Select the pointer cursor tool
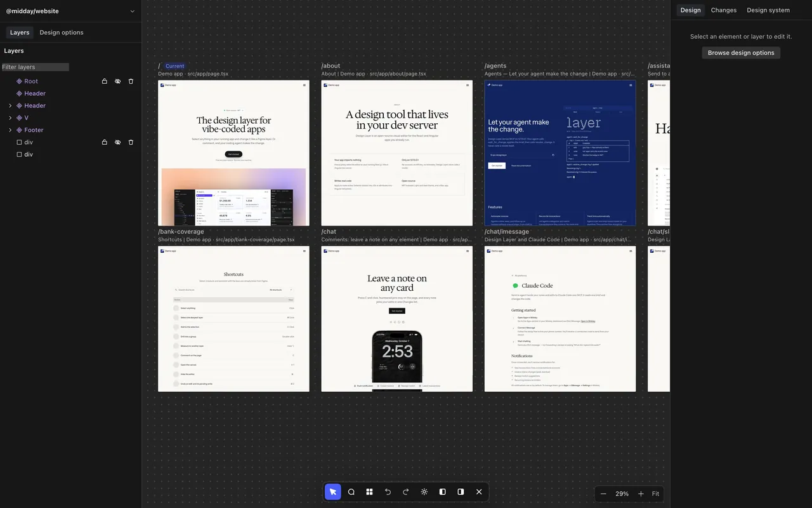The image size is (812, 508). (333, 492)
